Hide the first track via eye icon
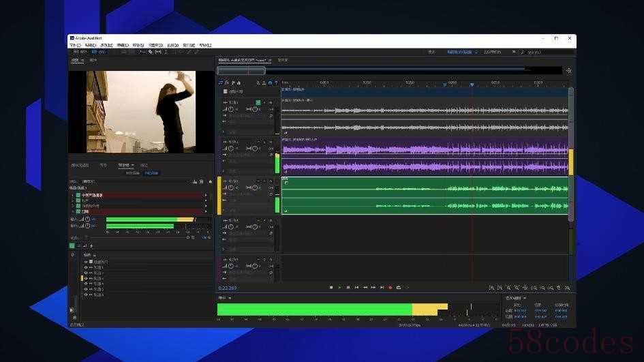The height and width of the screenshot is (362, 644). tap(86, 267)
